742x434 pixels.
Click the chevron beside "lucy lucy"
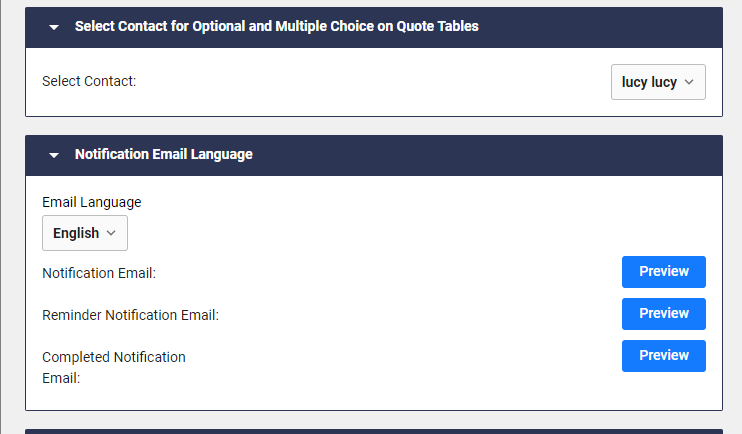pos(689,83)
